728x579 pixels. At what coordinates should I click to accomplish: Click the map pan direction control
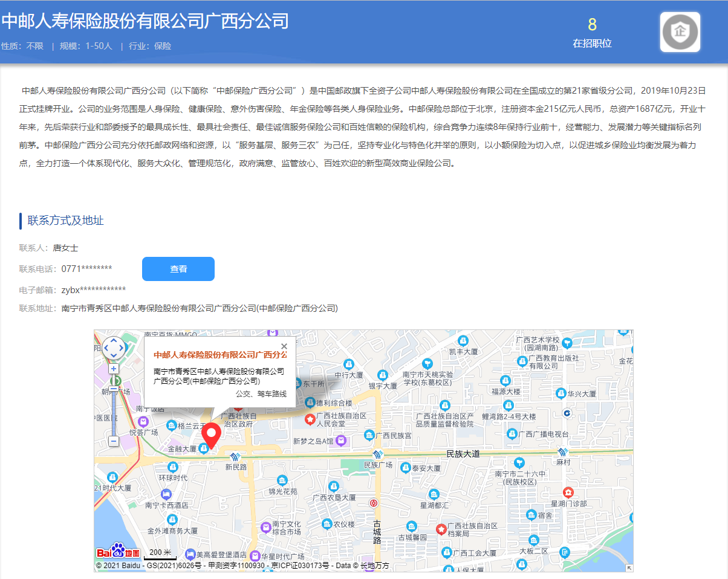coord(114,348)
